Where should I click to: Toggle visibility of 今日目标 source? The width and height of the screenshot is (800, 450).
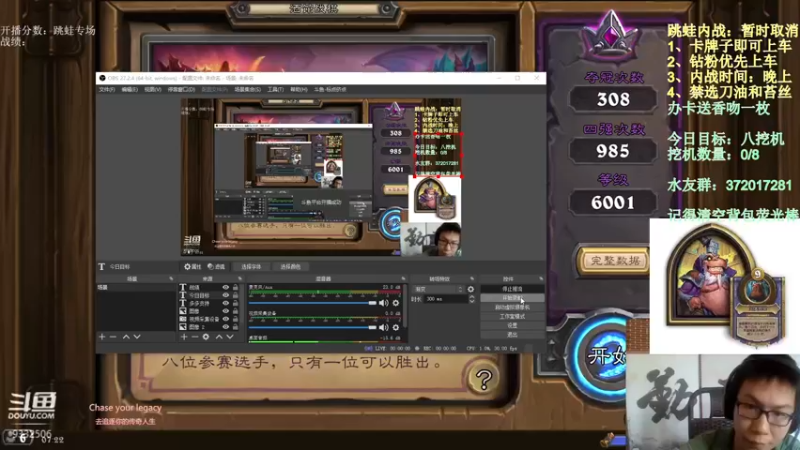coord(226,295)
